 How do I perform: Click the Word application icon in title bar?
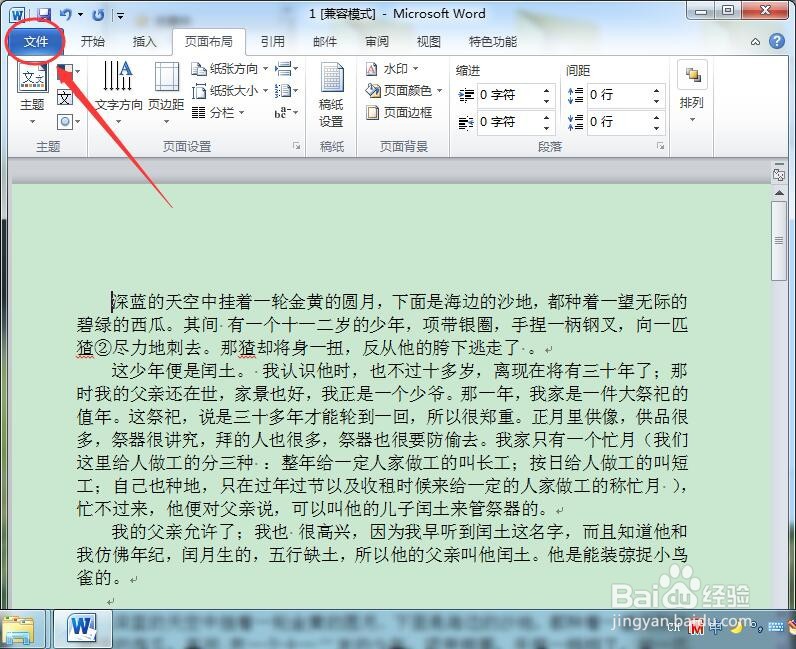tap(18, 14)
